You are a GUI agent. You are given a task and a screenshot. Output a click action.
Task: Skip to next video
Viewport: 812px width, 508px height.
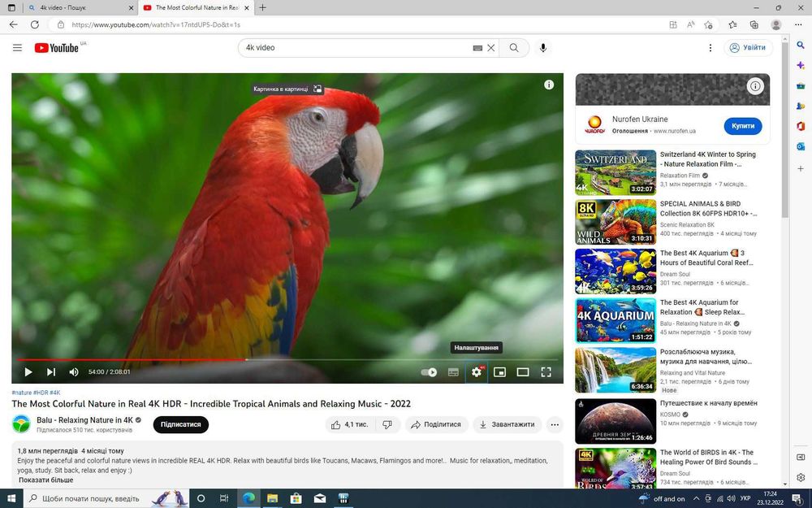coord(51,371)
